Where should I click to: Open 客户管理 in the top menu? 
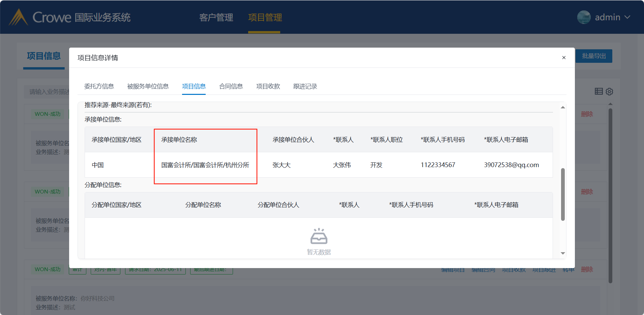(x=216, y=18)
